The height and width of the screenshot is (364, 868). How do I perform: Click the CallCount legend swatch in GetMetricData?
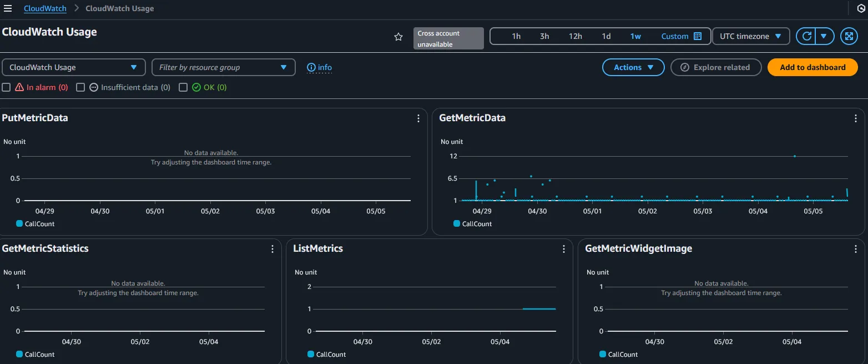tap(457, 224)
